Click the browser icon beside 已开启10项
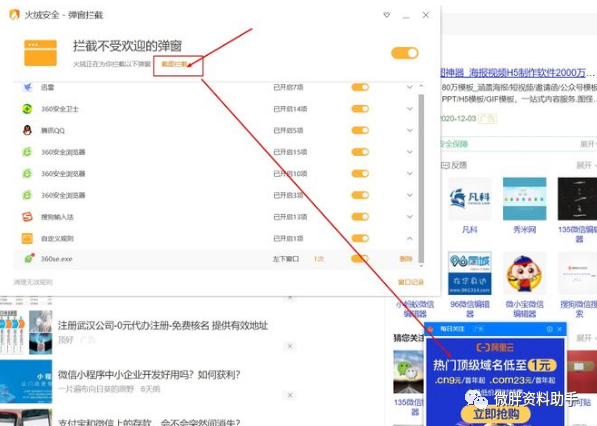The image size is (597, 426). (27, 174)
